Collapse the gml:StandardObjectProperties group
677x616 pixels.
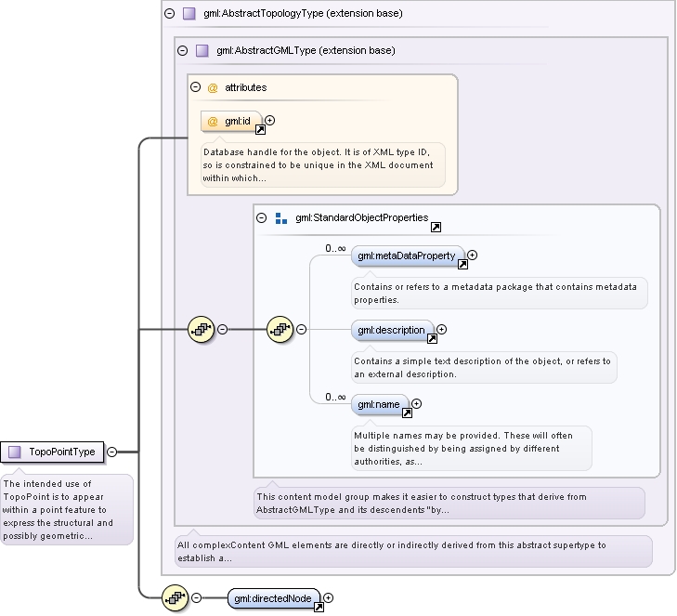click(261, 217)
